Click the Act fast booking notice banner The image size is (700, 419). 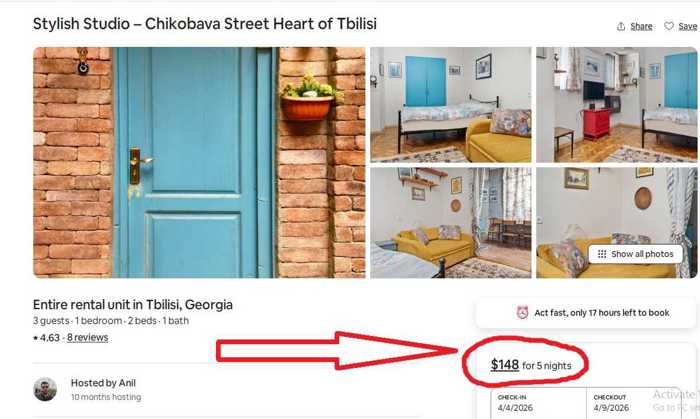click(586, 313)
